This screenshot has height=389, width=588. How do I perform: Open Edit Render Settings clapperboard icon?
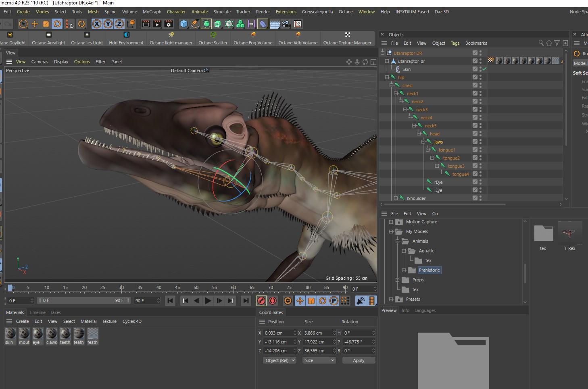click(169, 24)
